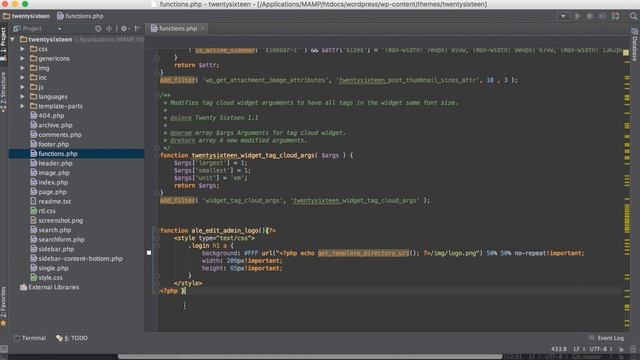Image resolution: width=640 pixels, height=360 pixels.
Task: Toggle fold marker at twentysixteen_widget_tag_cloud_args function
Action: (156, 156)
